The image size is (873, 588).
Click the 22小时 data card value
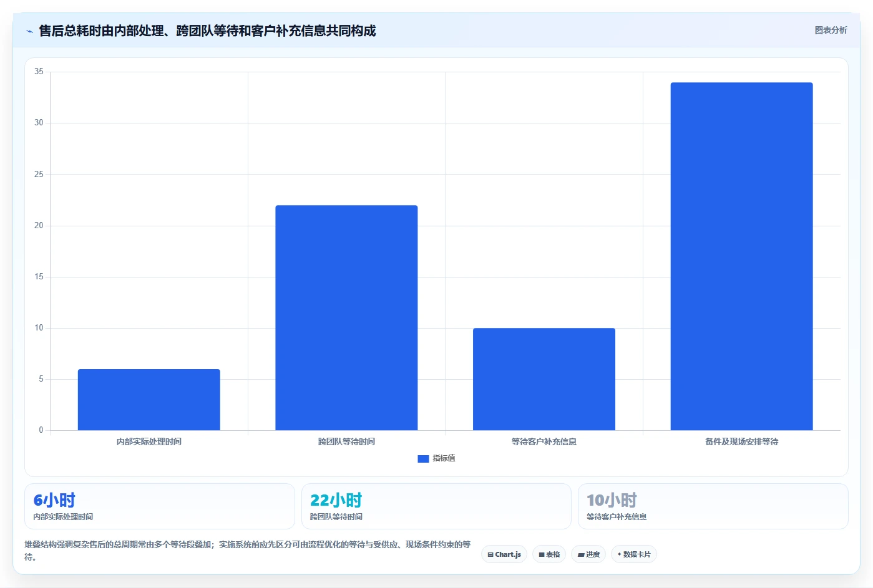point(336,500)
